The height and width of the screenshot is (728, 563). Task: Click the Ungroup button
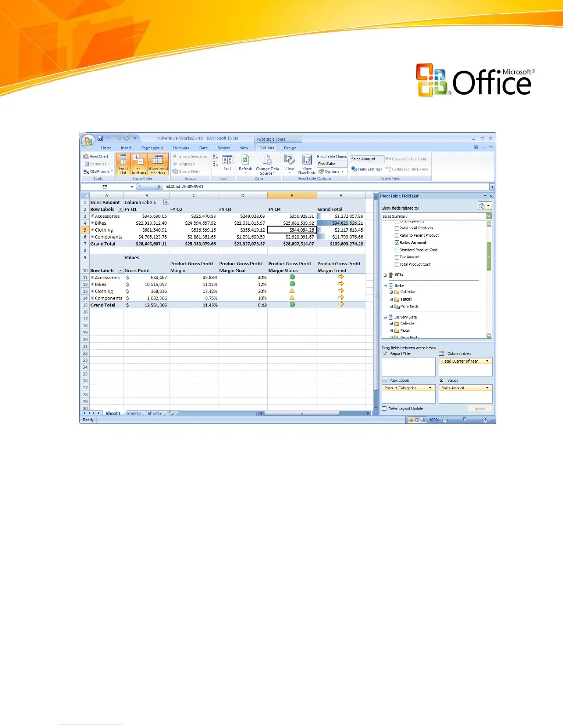[x=183, y=164]
